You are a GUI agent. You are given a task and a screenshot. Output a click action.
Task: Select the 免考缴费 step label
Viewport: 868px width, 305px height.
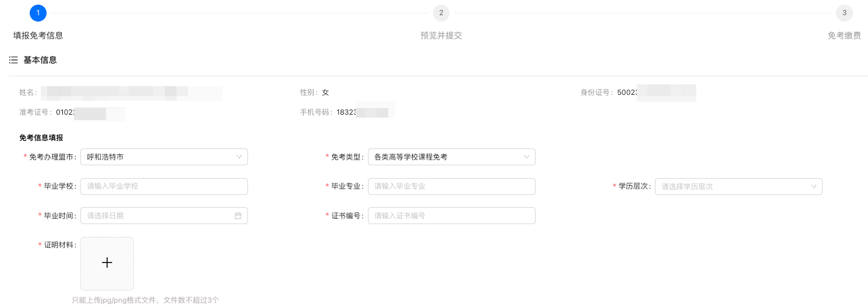(x=844, y=36)
